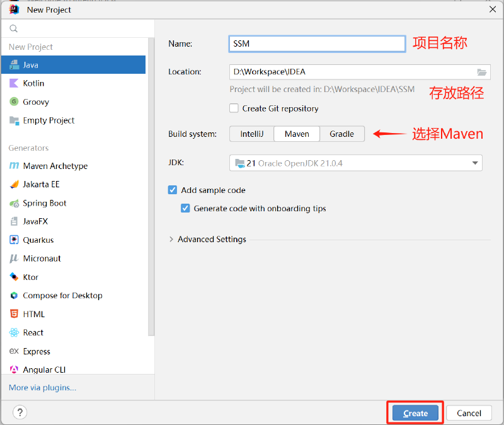The width and height of the screenshot is (504, 425).
Task: Enable Create Git repository checkbox
Action: [x=234, y=108]
